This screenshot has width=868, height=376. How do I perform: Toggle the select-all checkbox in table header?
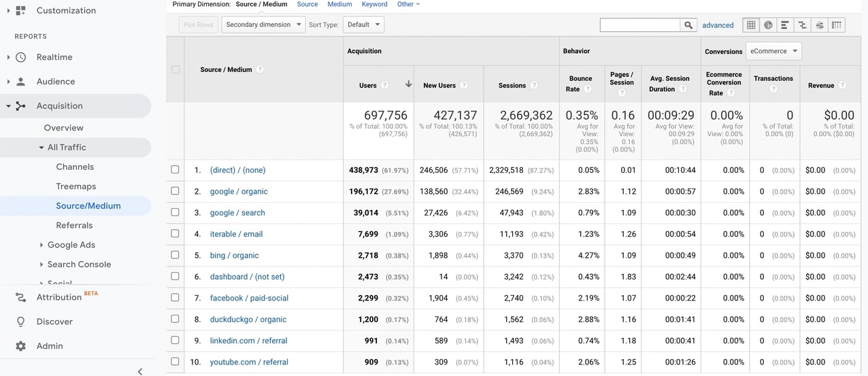coord(176,69)
